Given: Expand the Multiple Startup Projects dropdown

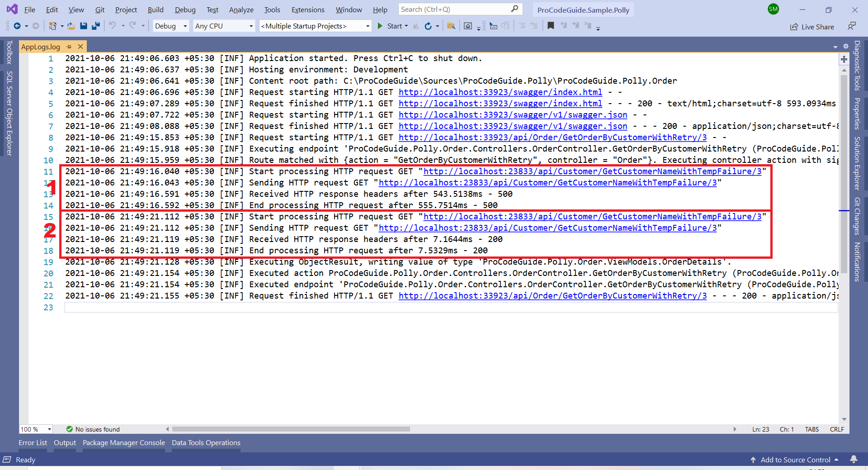Looking at the screenshot, I should [x=315, y=26].
